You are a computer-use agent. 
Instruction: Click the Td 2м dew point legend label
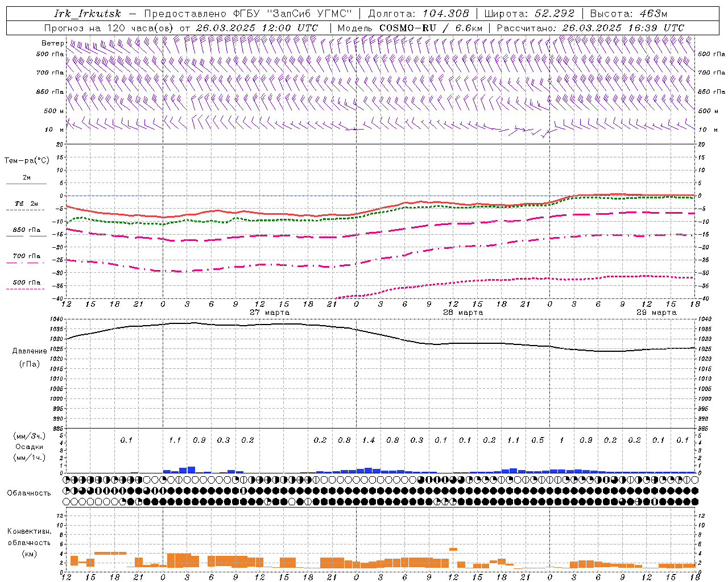pyautogui.click(x=26, y=203)
